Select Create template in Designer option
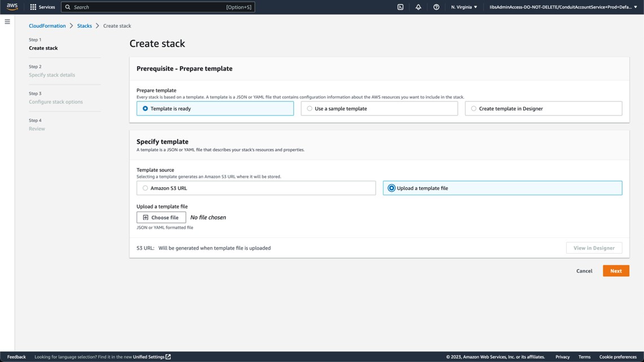 point(544,108)
